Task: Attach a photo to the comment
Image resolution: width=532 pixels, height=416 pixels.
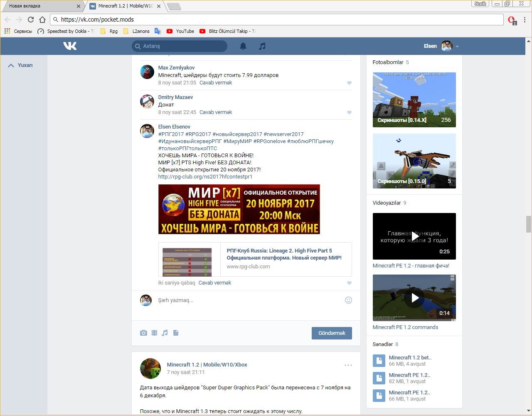Action: (143, 333)
